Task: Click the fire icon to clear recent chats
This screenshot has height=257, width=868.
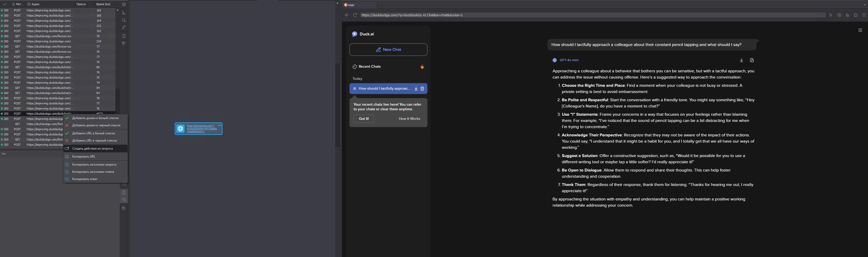Action: [x=422, y=67]
